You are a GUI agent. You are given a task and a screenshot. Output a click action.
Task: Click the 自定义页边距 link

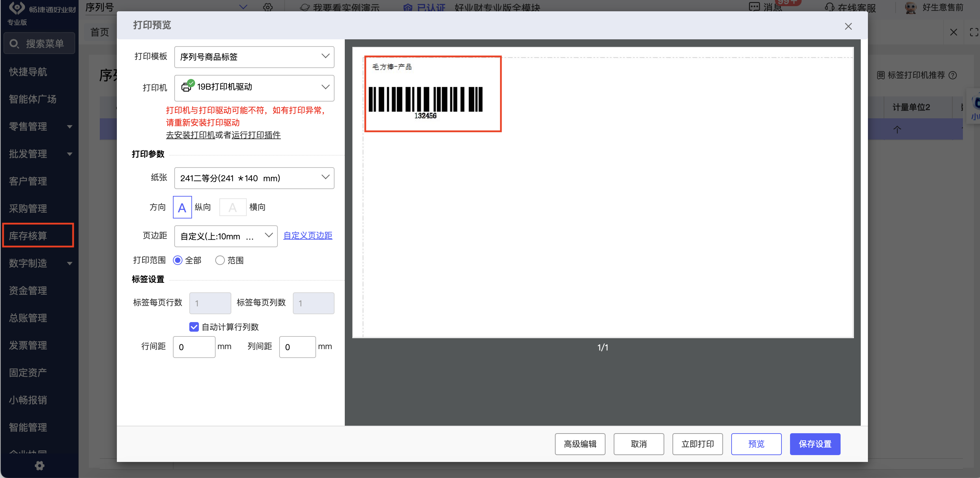click(x=308, y=236)
